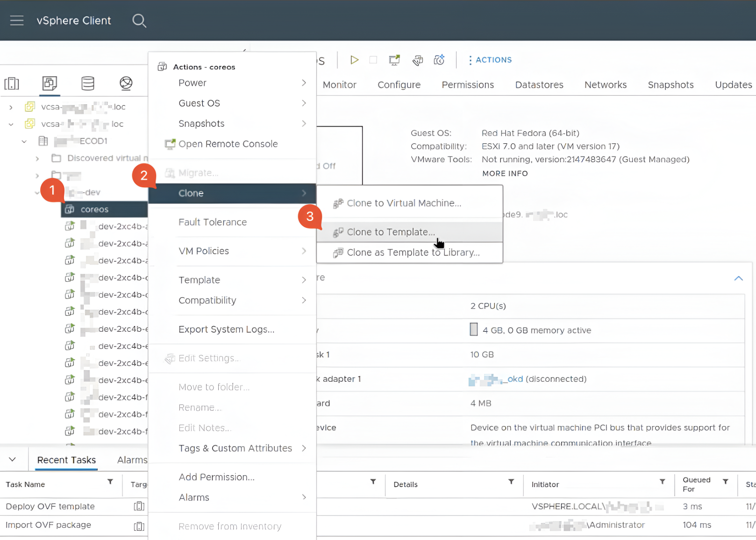Select Fault Tolerance menu entry

232,222
